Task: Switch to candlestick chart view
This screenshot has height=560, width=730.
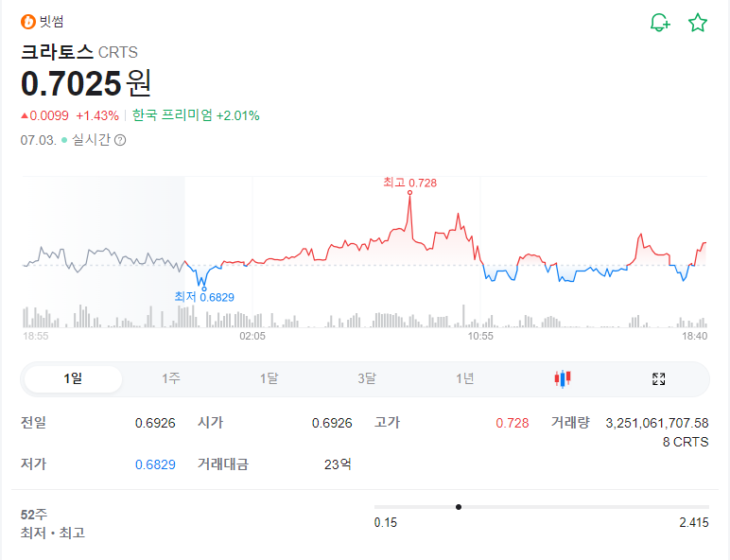Action: (563, 379)
